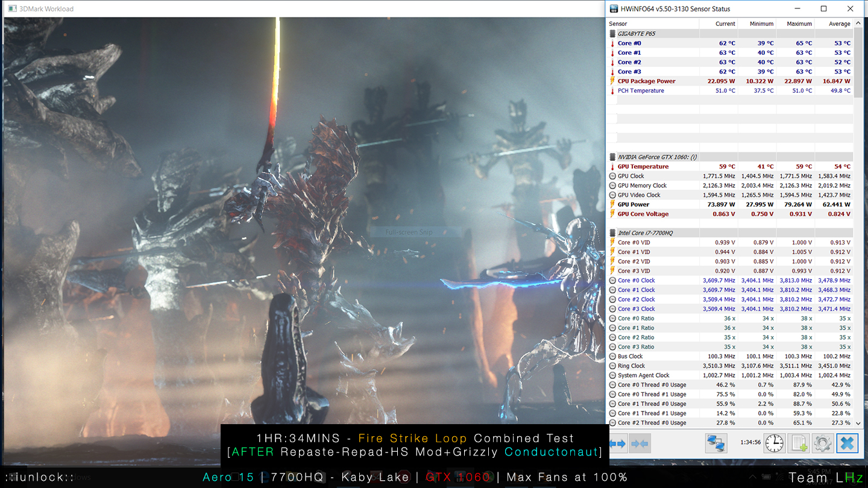
Task: Click the Current column header
Action: (x=718, y=24)
